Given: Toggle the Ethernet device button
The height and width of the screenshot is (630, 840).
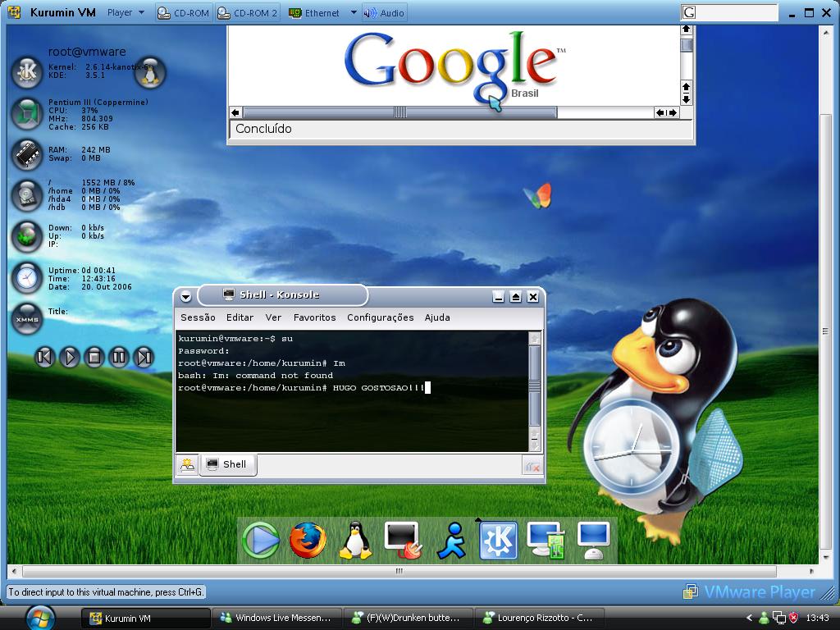Looking at the screenshot, I should (314, 13).
